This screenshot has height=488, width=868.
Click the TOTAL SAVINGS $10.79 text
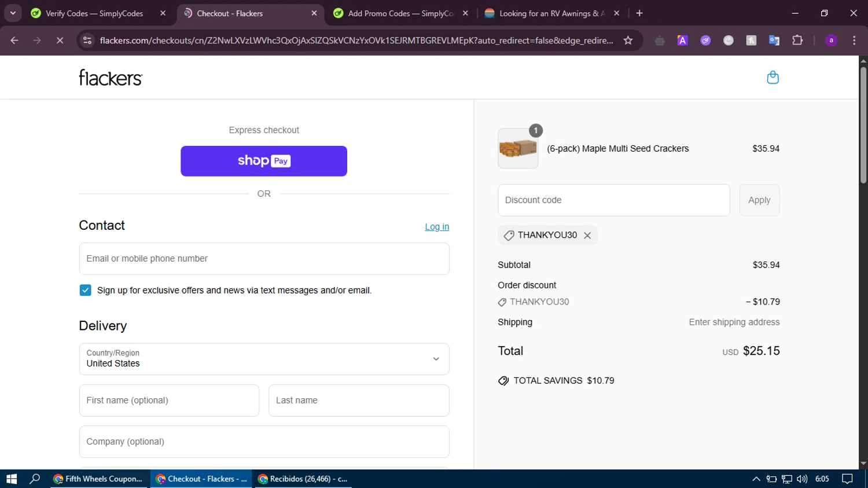tap(564, 380)
